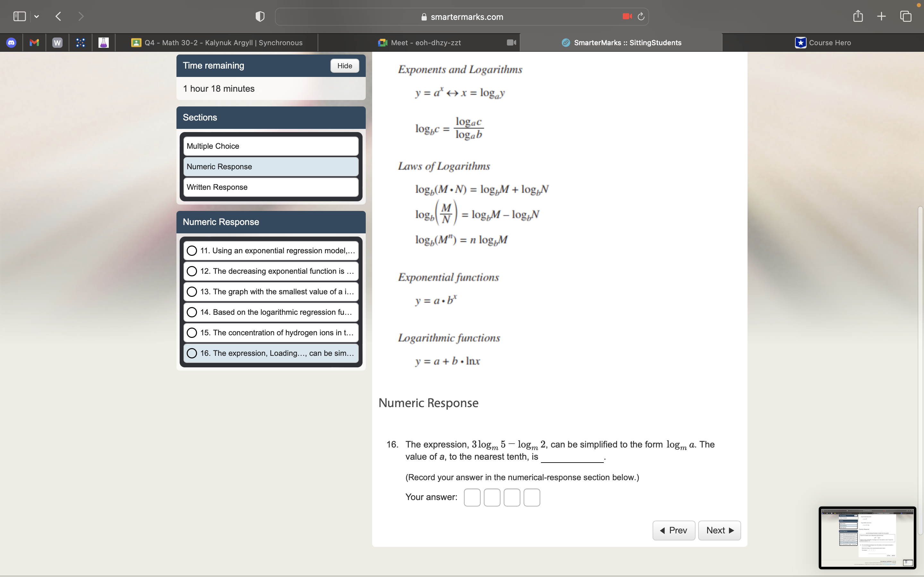The height and width of the screenshot is (577, 924).
Task: Click the first answer circle input
Action: pos(472,497)
